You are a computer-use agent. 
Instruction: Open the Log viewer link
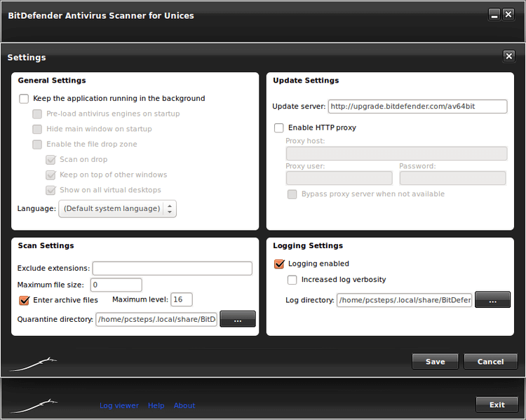(x=119, y=405)
